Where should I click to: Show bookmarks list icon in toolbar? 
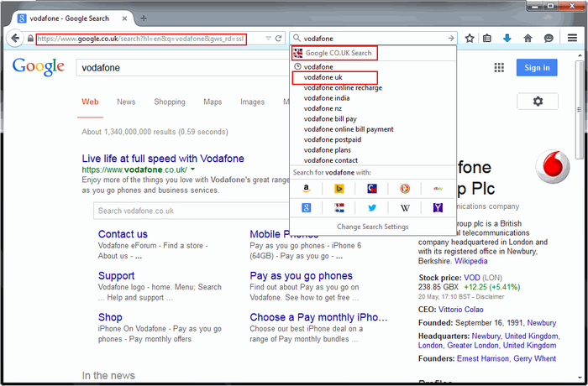[487, 39]
